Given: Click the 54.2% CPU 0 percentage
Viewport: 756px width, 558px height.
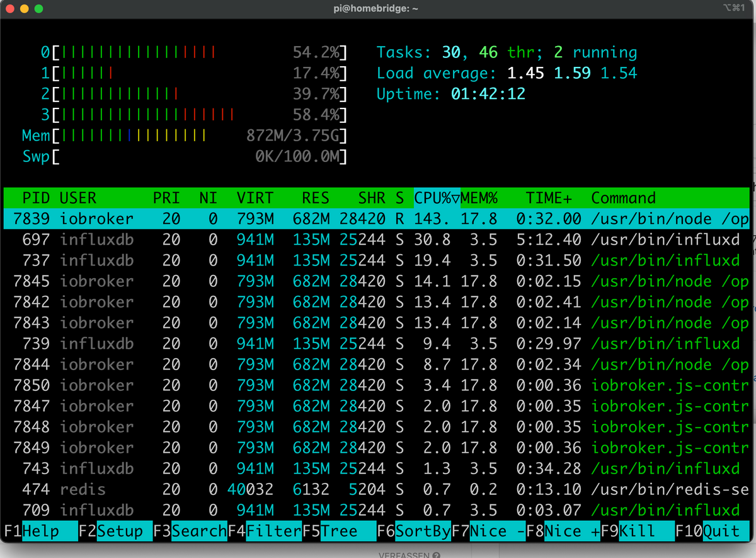Looking at the screenshot, I should (316, 52).
